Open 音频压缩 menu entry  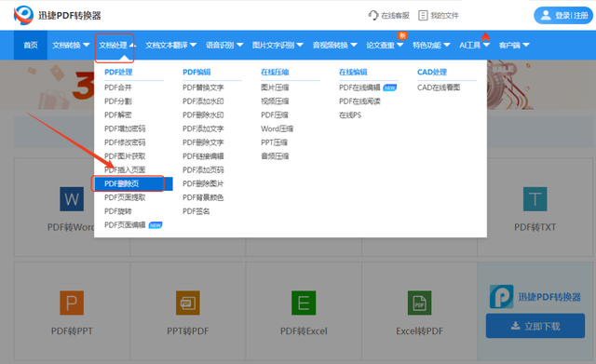pyautogui.click(x=275, y=156)
